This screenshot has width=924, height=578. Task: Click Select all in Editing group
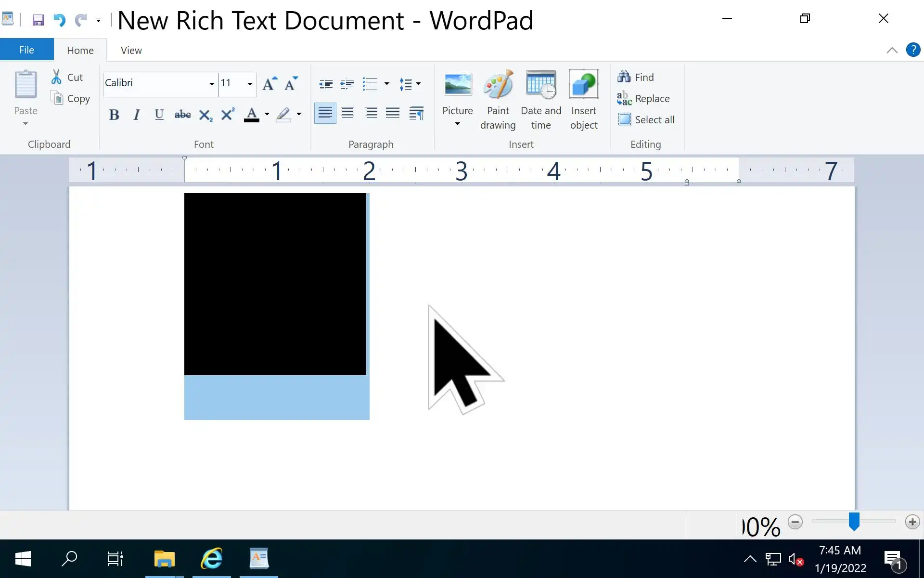pyautogui.click(x=646, y=119)
